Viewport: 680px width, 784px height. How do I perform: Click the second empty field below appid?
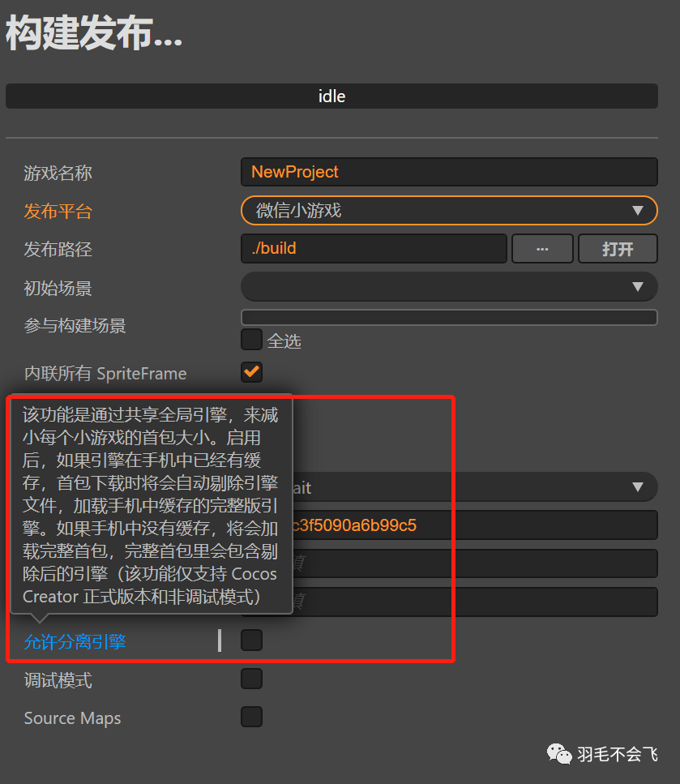tap(475, 602)
